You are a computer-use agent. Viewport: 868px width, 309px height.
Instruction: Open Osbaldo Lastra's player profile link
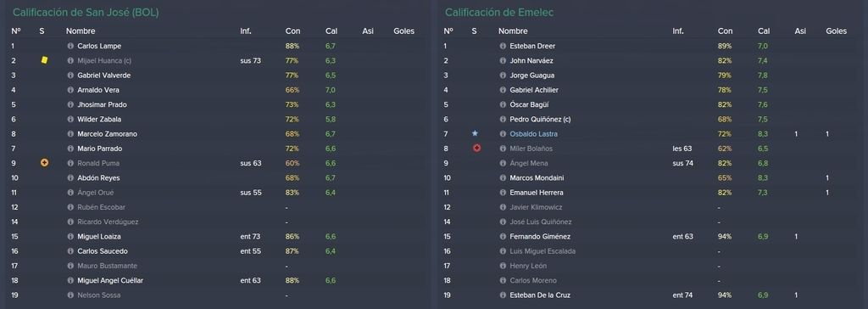click(x=534, y=133)
